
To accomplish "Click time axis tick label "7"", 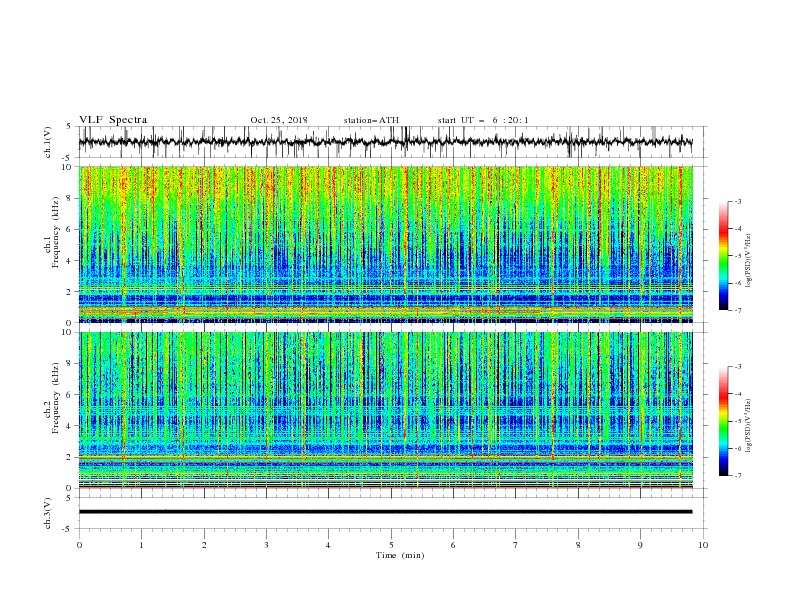I will (516, 545).
